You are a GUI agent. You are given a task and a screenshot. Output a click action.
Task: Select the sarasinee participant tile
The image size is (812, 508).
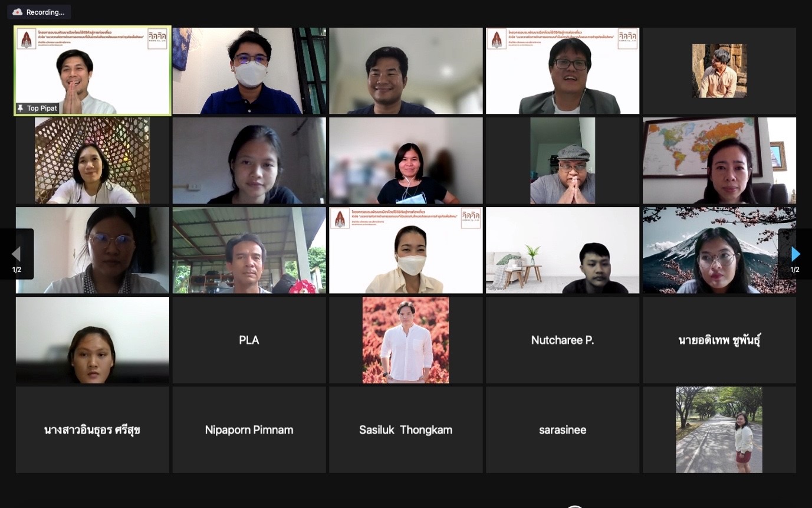[x=563, y=430]
